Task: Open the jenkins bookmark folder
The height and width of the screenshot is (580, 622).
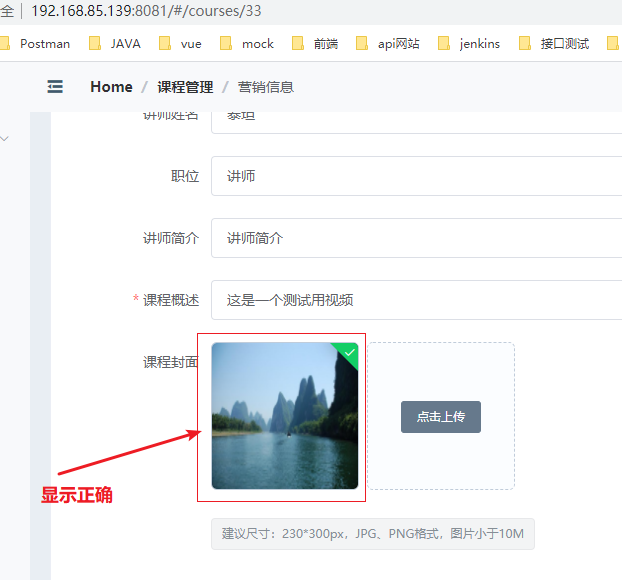Action: pyautogui.click(x=469, y=44)
